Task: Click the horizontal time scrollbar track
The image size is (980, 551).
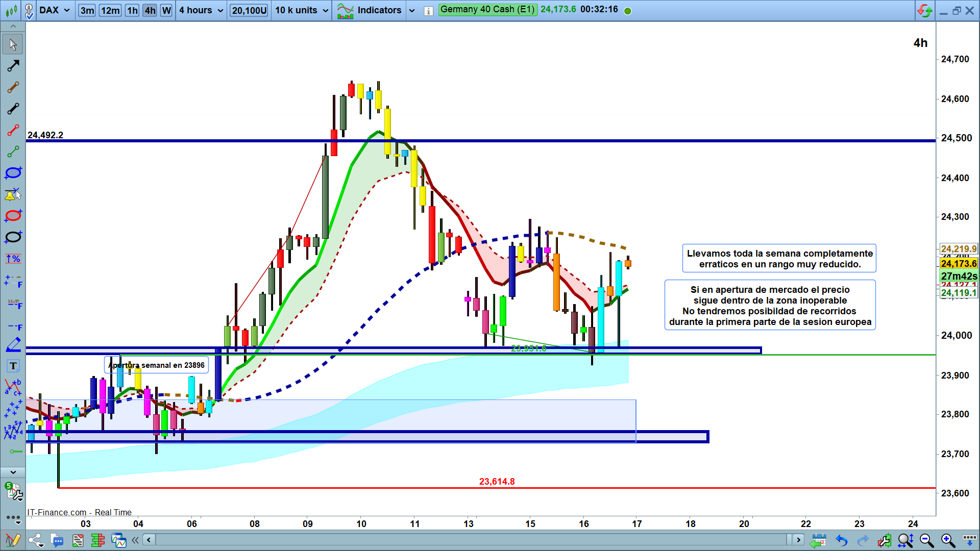Action: point(471,540)
